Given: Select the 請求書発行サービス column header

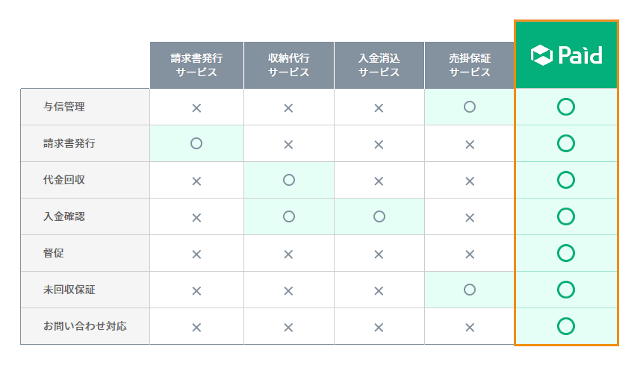Looking at the screenshot, I should pos(196,65).
